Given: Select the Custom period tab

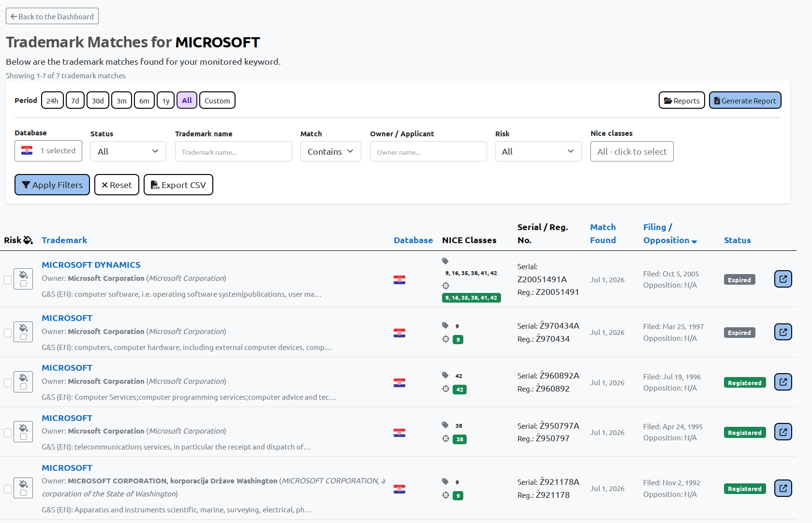Looking at the screenshot, I should pos(217,101).
